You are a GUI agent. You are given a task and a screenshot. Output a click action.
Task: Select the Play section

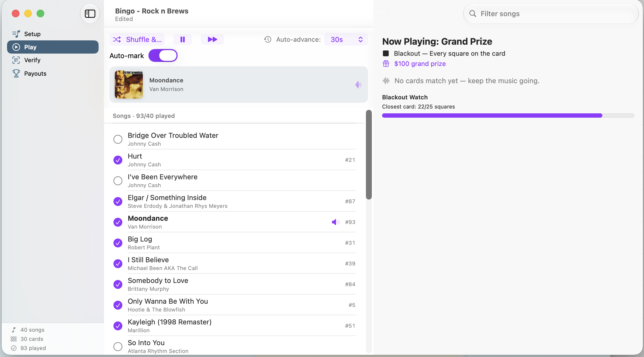pyautogui.click(x=53, y=47)
